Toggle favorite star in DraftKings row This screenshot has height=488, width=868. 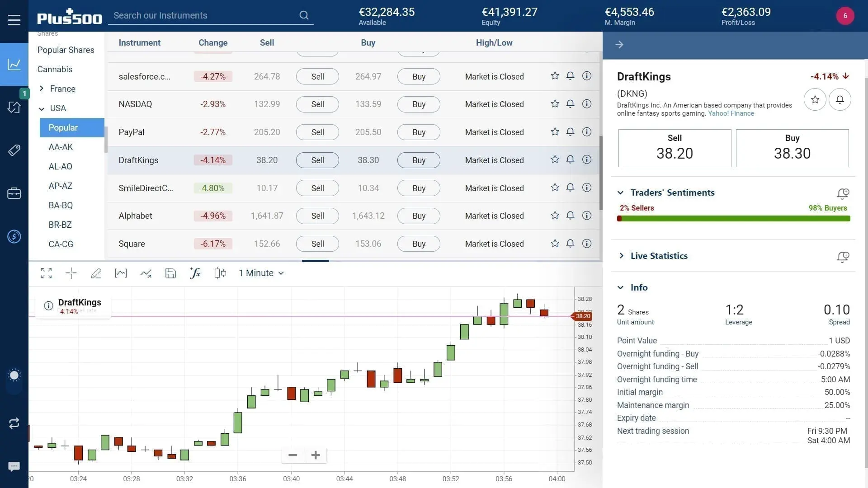tap(555, 160)
